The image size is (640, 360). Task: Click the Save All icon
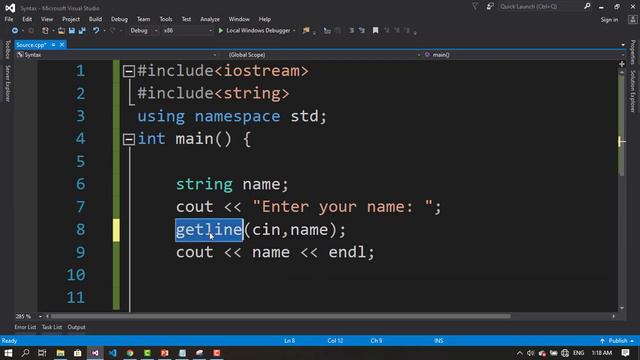tap(82, 31)
